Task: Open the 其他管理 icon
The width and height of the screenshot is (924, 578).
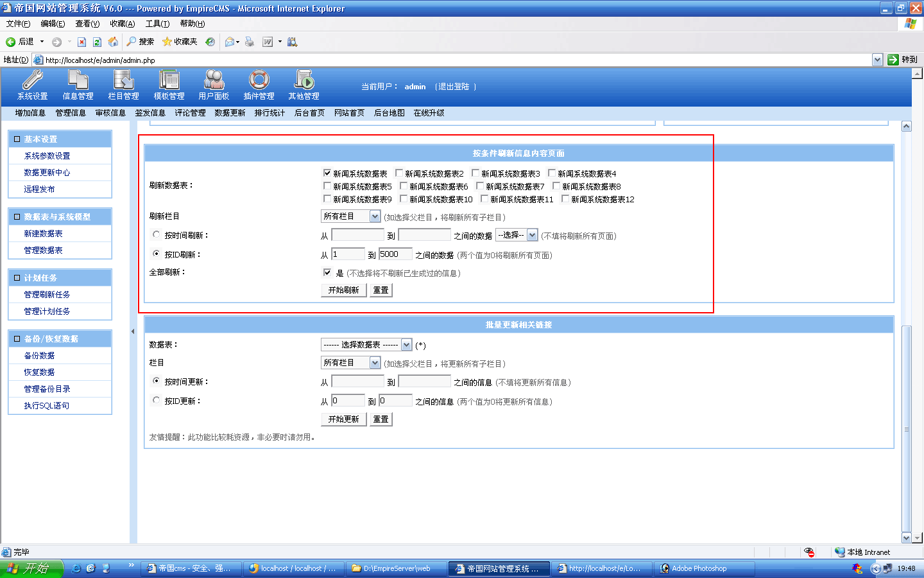Action: click(x=304, y=80)
